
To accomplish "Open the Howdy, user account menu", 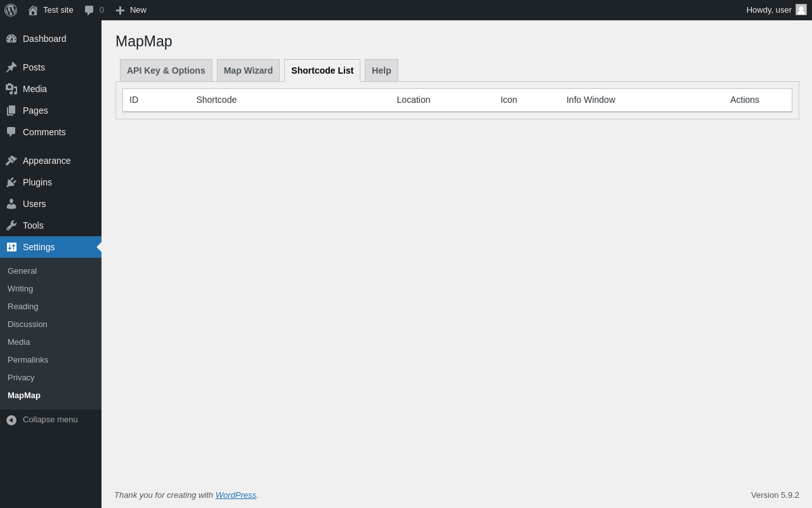I will 769,10.
